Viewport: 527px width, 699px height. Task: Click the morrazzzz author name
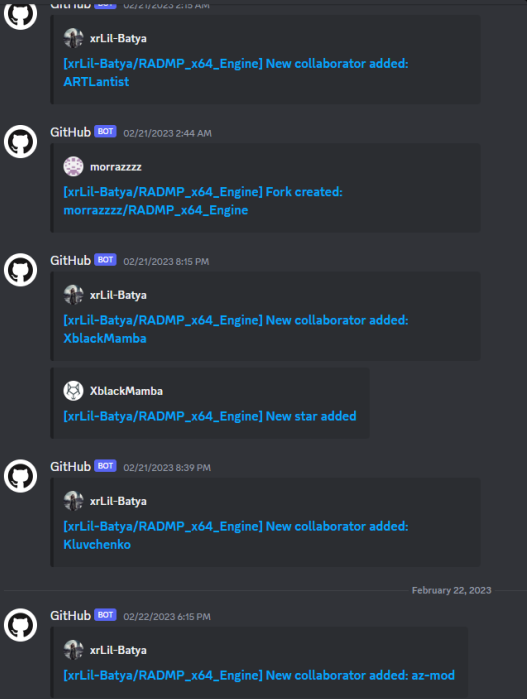click(116, 167)
